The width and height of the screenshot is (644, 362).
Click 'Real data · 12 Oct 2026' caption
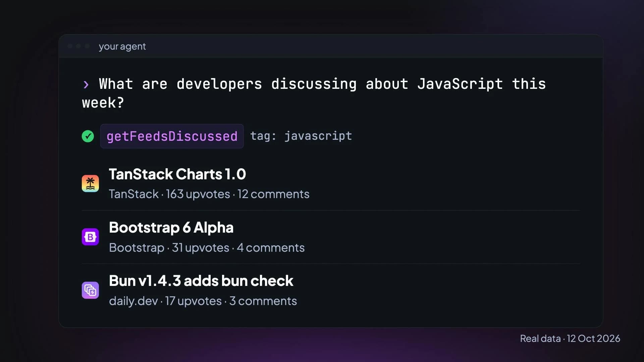(570, 339)
